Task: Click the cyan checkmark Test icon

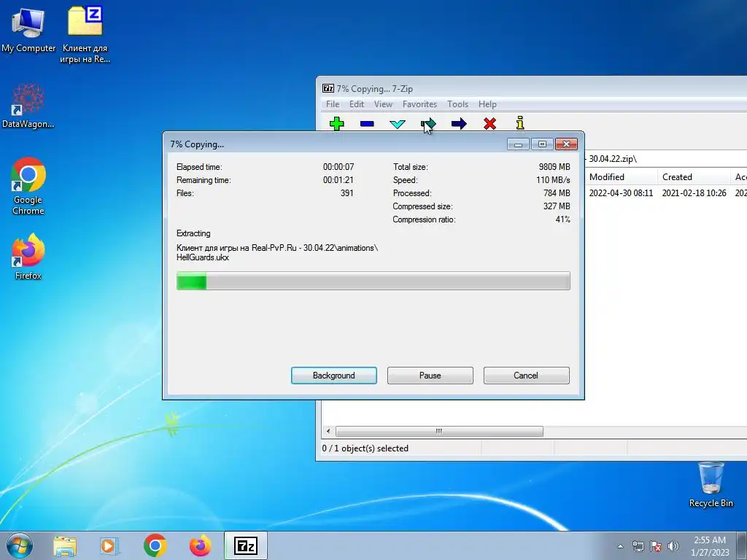Action: [398, 124]
